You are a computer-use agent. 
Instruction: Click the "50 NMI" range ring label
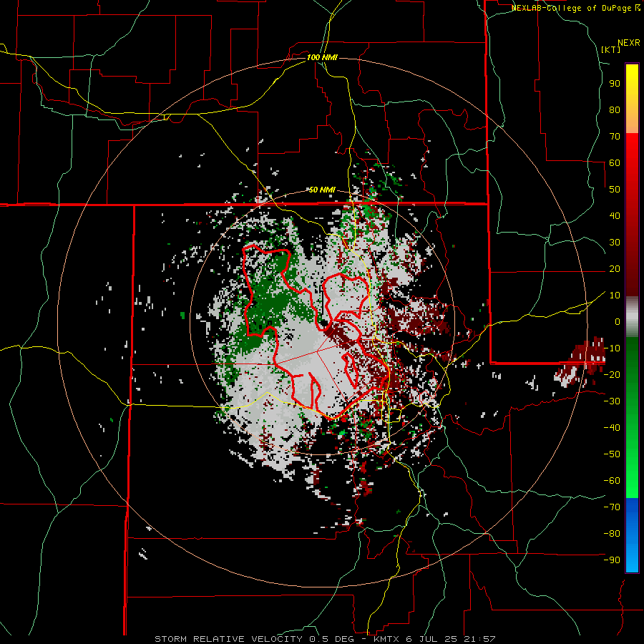(322, 190)
